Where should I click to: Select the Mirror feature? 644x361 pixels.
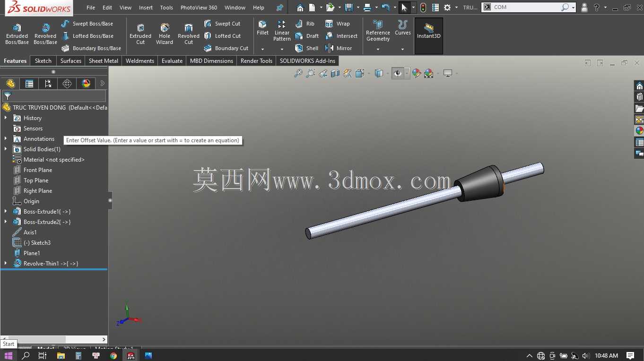(339, 48)
